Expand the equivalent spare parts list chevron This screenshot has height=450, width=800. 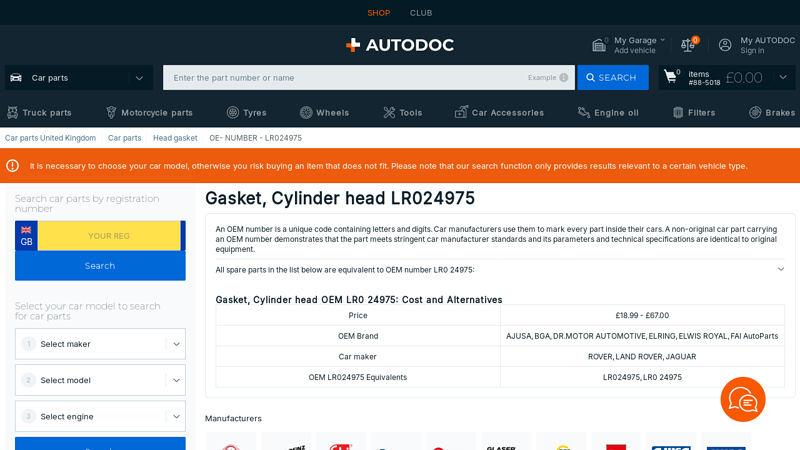click(781, 269)
